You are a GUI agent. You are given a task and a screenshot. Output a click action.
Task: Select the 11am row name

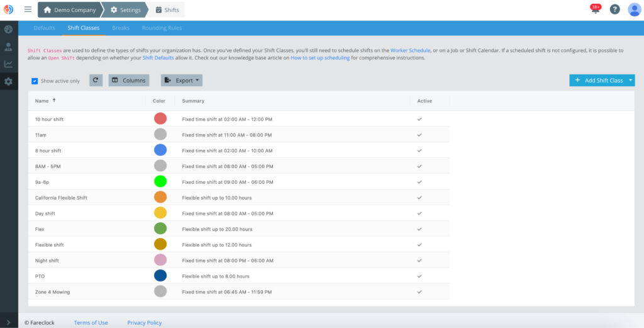41,135
